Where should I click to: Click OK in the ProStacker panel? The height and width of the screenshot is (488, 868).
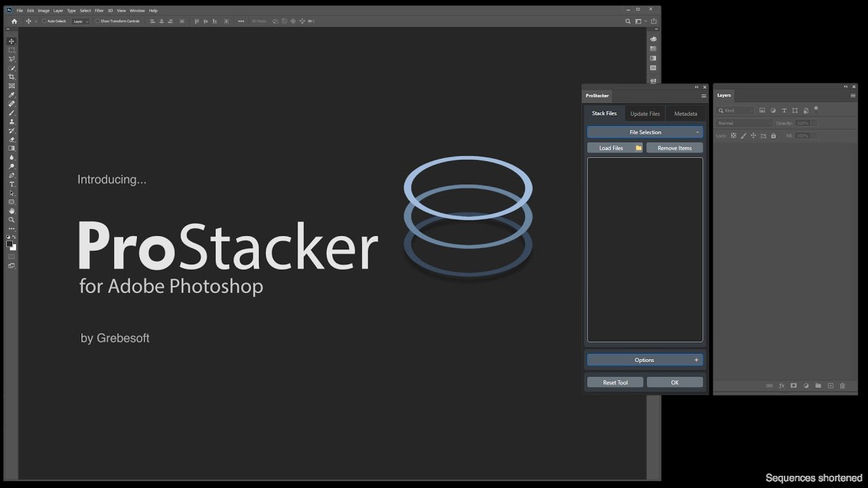675,382
